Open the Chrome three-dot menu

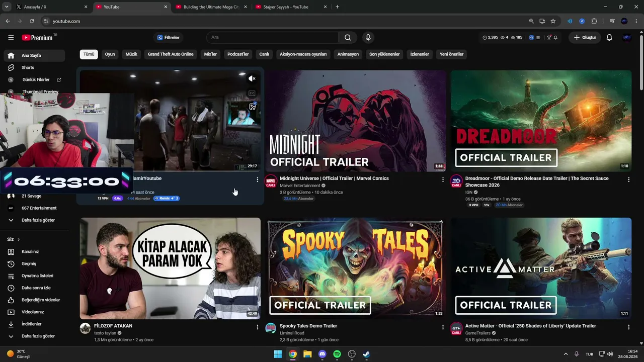636,21
